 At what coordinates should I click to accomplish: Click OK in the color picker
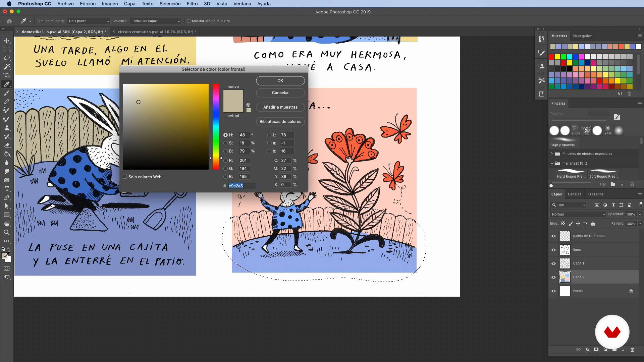click(x=280, y=81)
